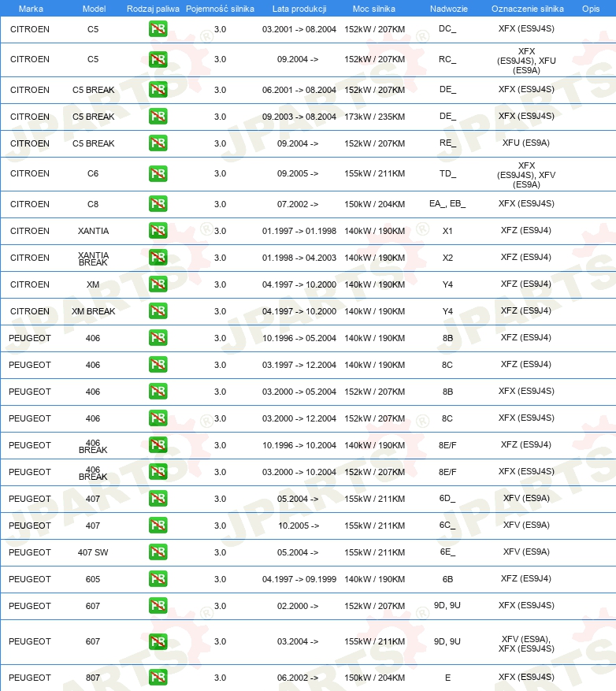616x691 pixels.
Task: Select the 04.1997 -> 09.1999 date cell
Action: (299, 579)
